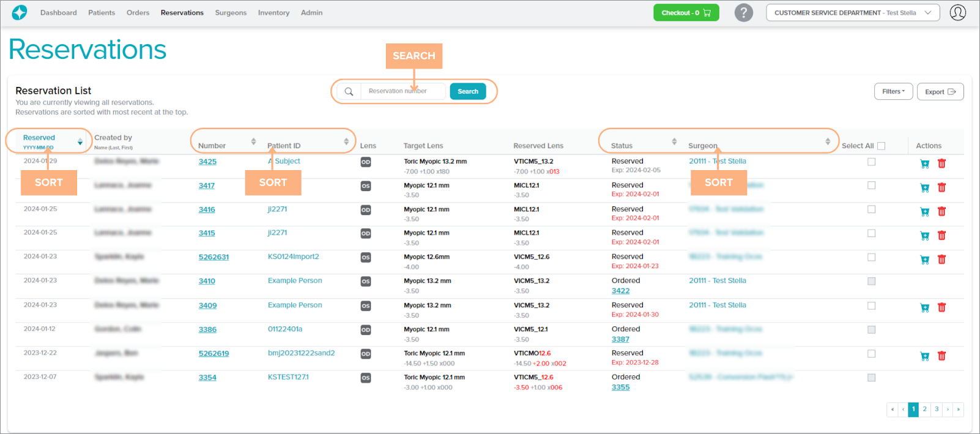Image resolution: width=980 pixels, height=434 pixels.
Task: Open reservation number 3410 link
Action: pyautogui.click(x=207, y=282)
